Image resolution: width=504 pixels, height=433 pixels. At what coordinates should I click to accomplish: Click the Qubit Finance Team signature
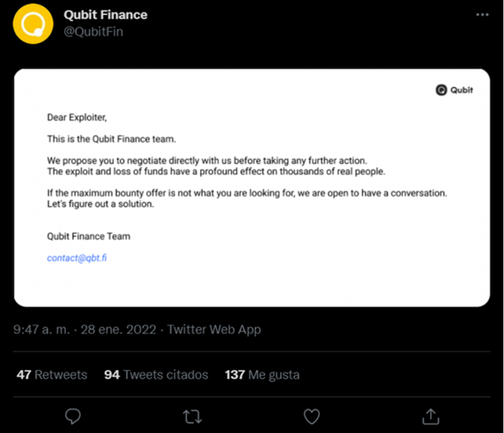(89, 237)
